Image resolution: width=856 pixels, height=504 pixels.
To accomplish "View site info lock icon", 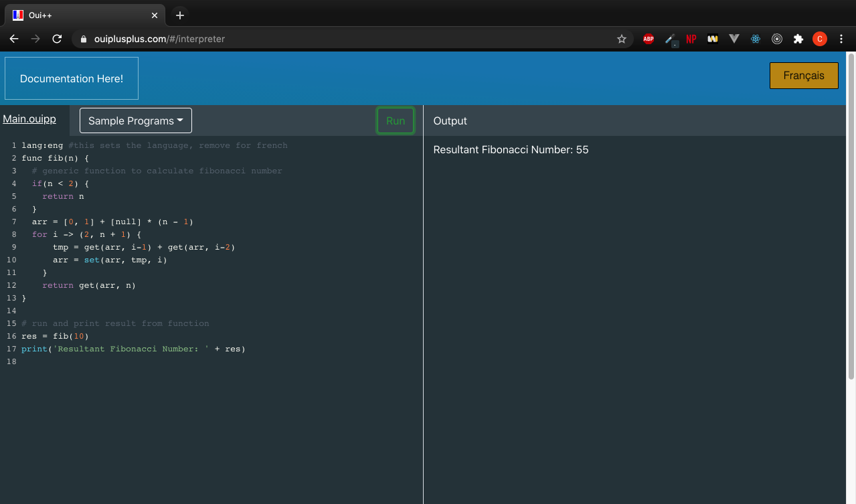I will point(84,39).
